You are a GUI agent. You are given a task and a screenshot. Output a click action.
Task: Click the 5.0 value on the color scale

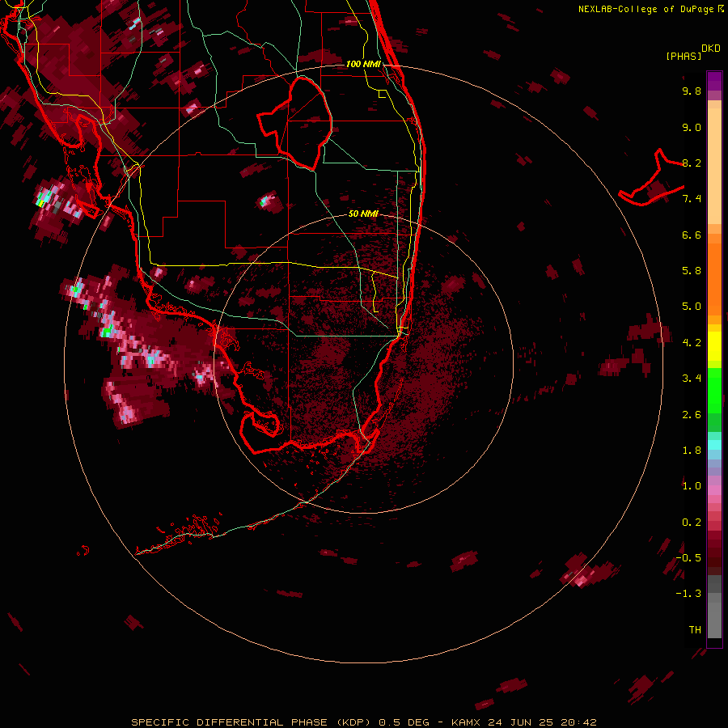coord(692,307)
